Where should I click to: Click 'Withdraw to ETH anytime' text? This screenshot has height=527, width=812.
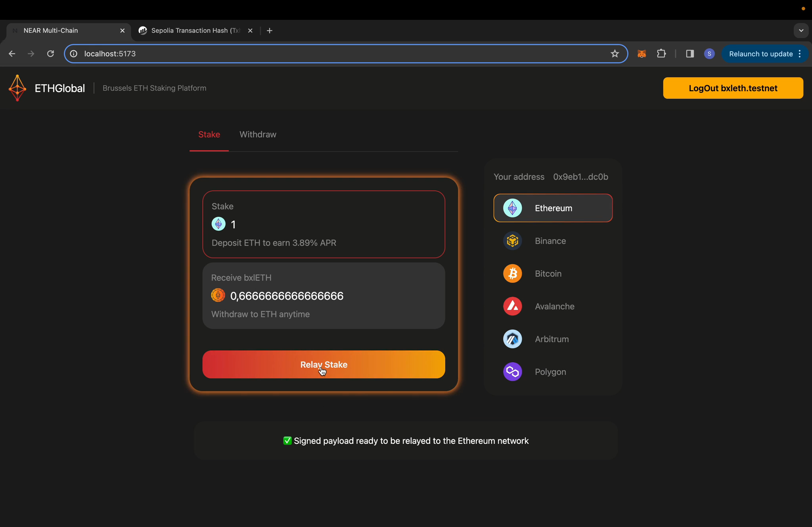(260, 314)
